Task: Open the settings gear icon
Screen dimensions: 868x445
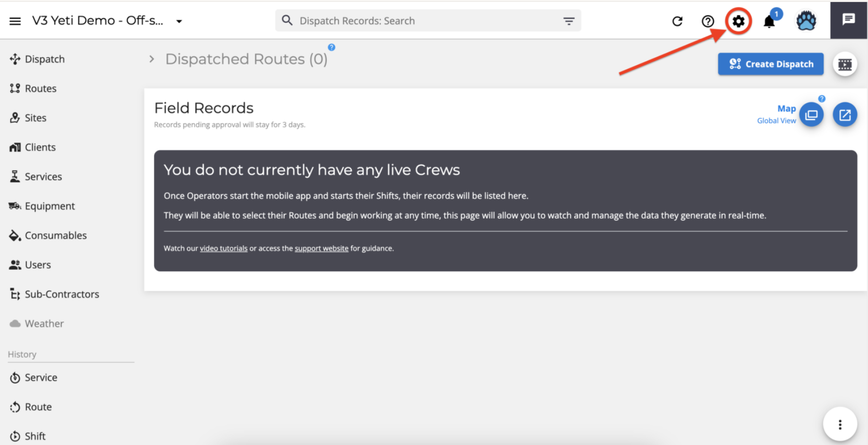Action: (x=738, y=21)
